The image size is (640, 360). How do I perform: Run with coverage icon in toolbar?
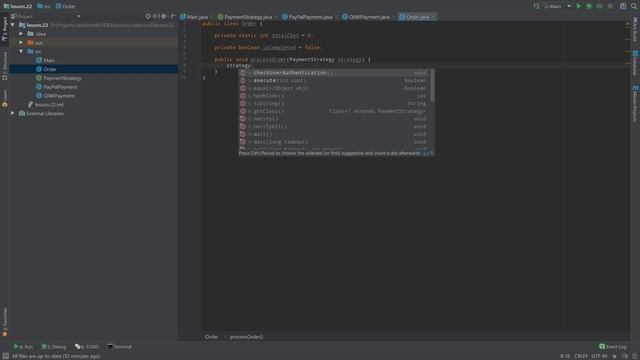[600, 6]
